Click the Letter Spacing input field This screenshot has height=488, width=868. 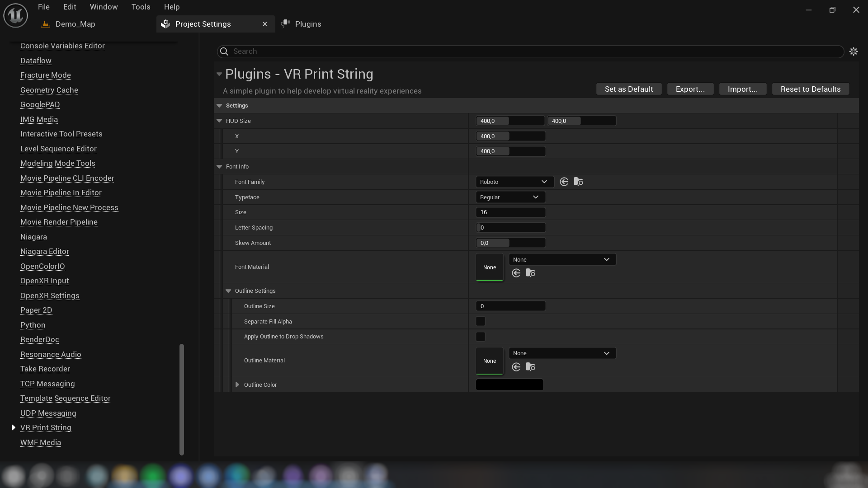(510, 228)
